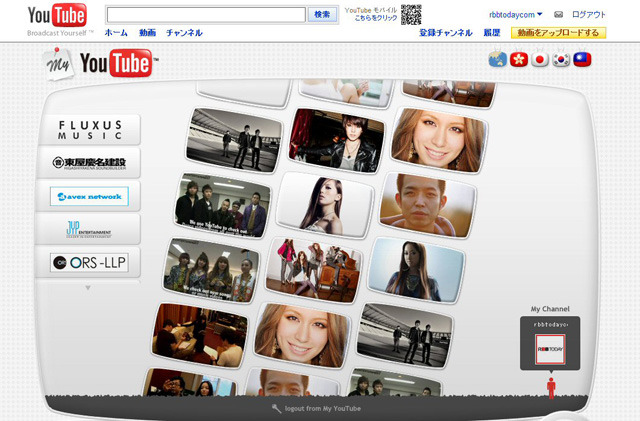Open the FLUXUS MUSIC partner channel
640x421 pixels.
[x=90, y=130]
